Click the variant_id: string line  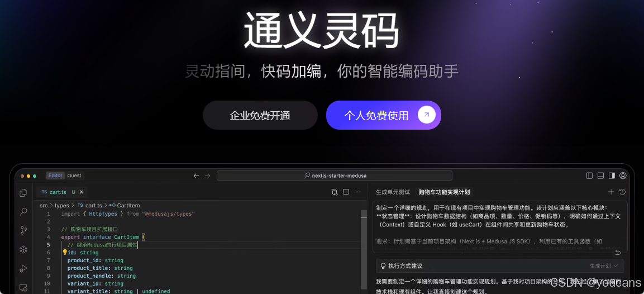click(x=96, y=284)
